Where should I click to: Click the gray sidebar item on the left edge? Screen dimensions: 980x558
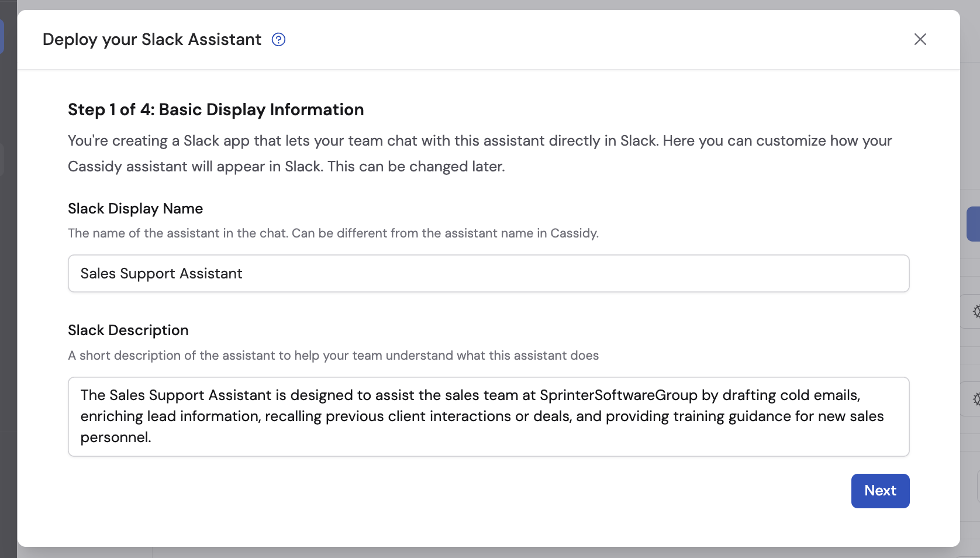[2, 159]
